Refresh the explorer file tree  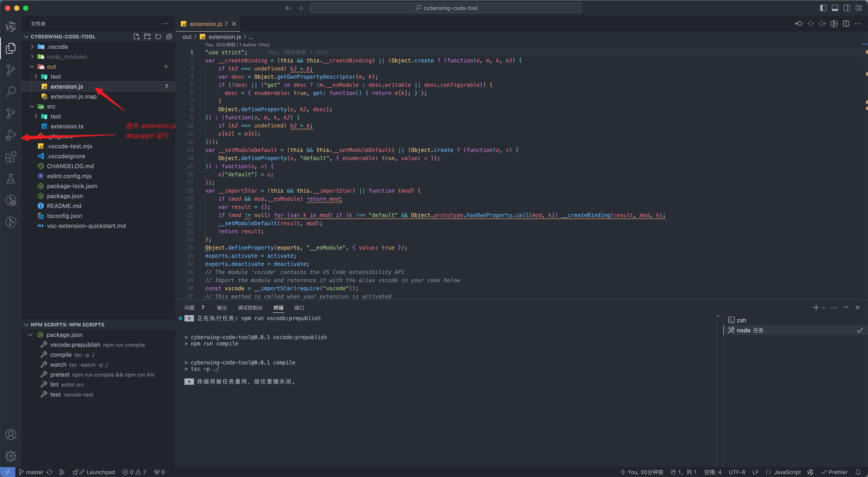tap(158, 37)
